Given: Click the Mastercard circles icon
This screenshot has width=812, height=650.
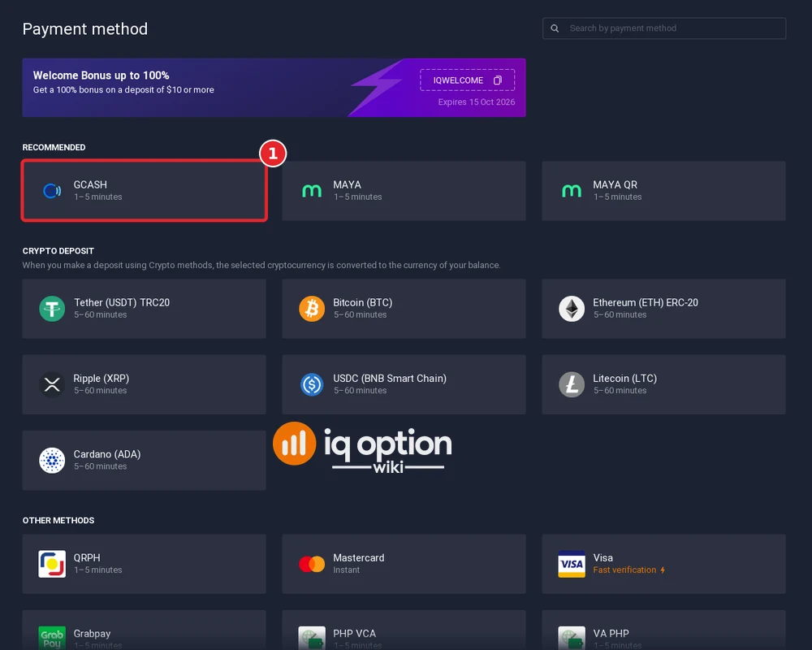Looking at the screenshot, I should tap(312, 563).
